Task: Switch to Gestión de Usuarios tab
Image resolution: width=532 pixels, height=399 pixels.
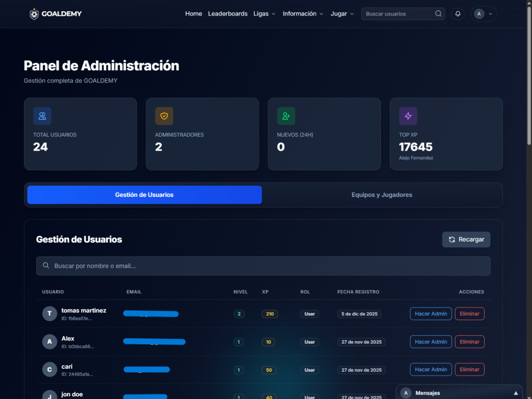Action: coord(144,195)
